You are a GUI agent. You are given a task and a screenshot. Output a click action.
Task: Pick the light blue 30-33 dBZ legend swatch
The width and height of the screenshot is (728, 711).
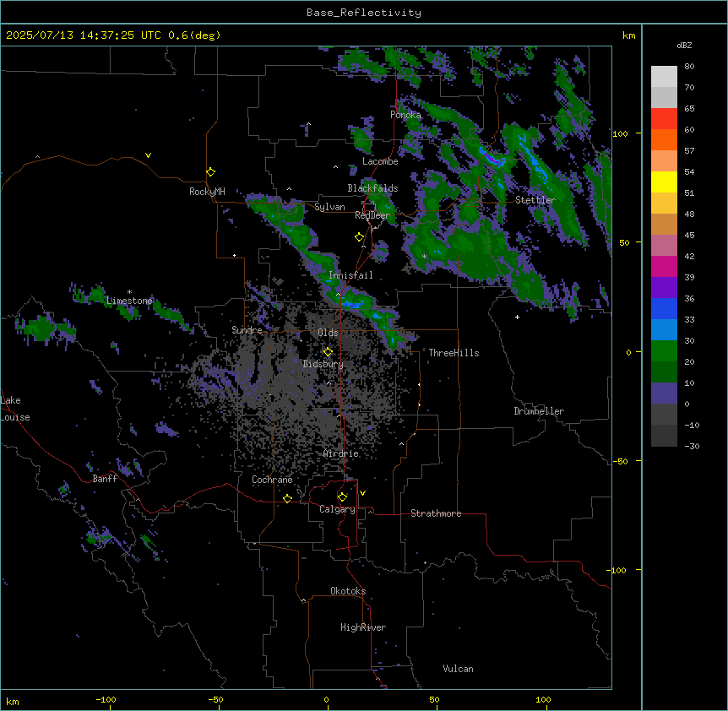pos(664,330)
